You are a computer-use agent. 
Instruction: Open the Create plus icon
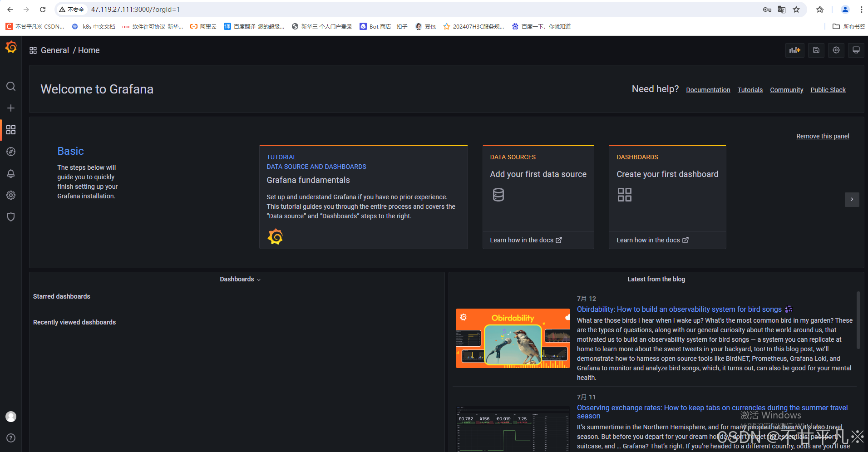(x=11, y=108)
